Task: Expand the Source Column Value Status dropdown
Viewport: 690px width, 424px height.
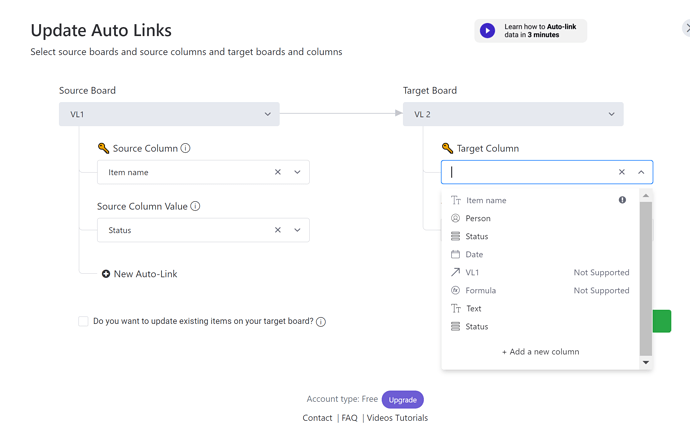Action: point(297,230)
